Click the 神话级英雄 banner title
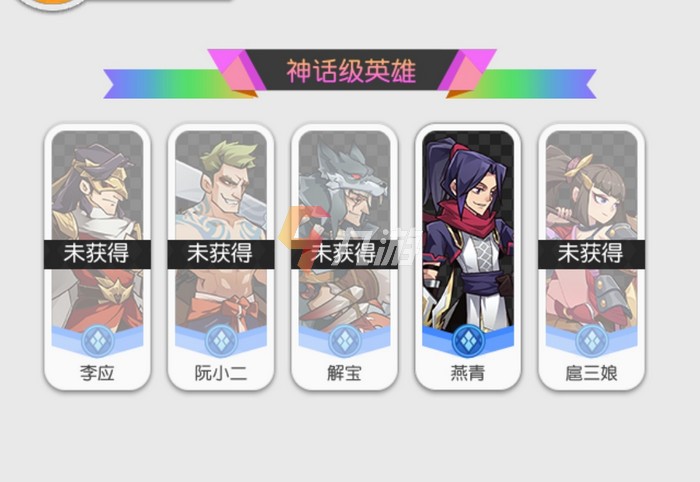 351,71
